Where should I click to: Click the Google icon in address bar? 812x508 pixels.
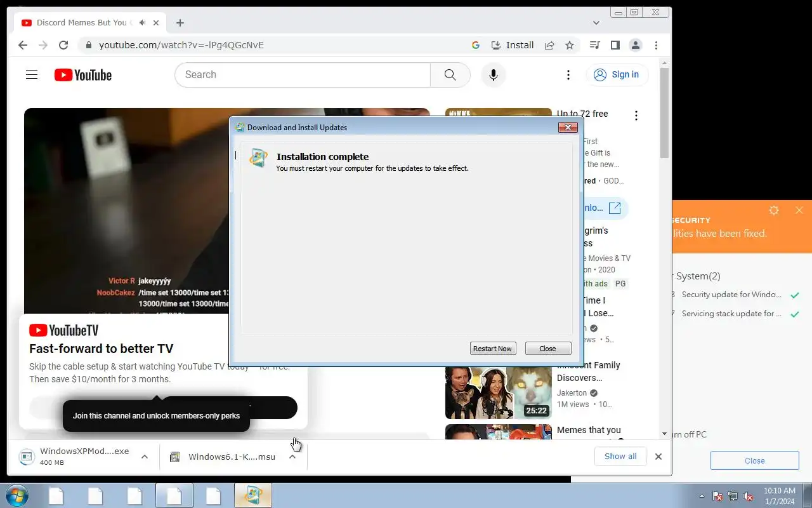[x=476, y=45]
